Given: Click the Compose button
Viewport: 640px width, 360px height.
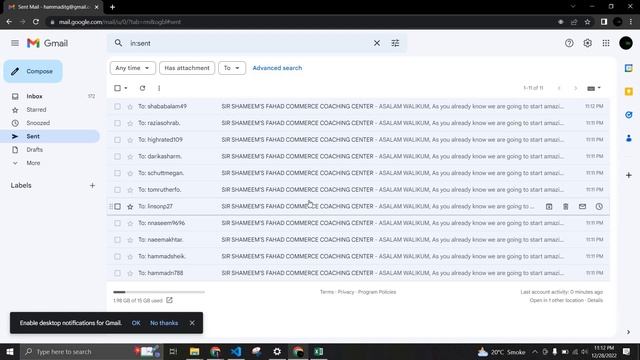Looking at the screenshot, I should click(x=33, y=71).
